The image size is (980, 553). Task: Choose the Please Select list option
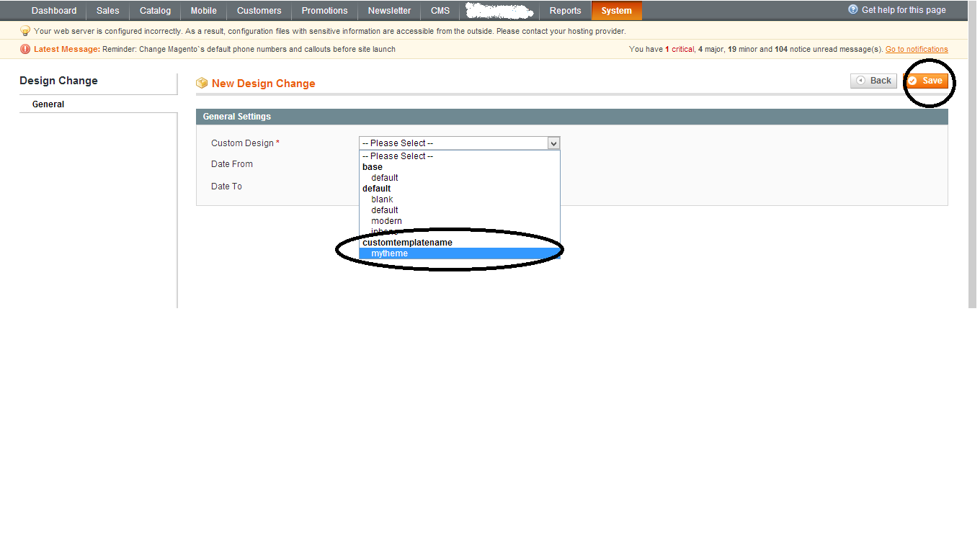[397, 156]
